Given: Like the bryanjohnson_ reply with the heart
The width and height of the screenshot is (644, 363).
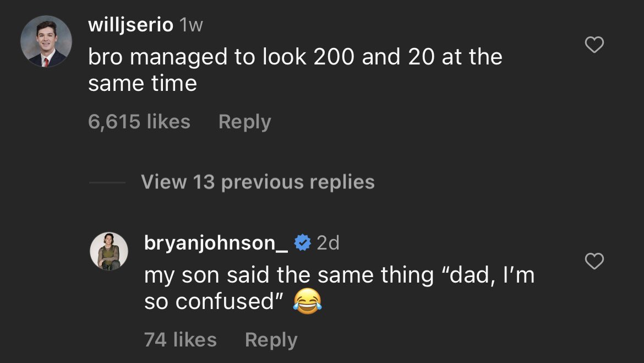Looking at the screenshot, I should [594, 261].
